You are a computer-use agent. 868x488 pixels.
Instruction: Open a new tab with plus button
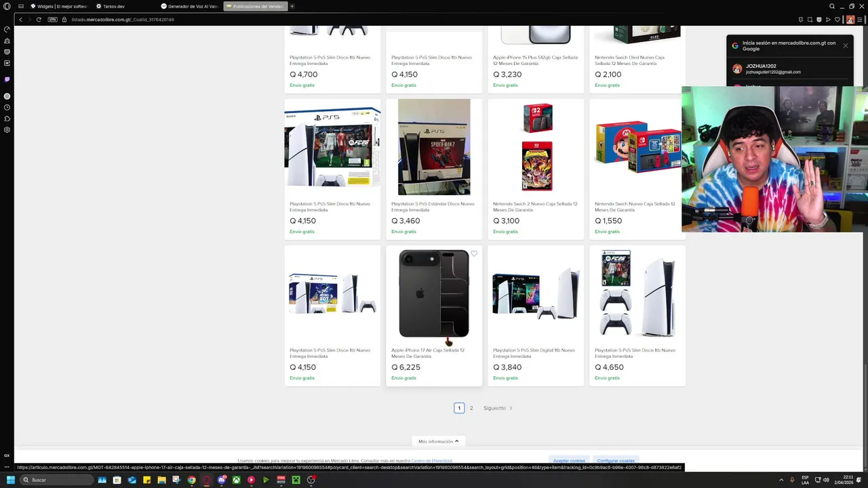coord(292,6)
